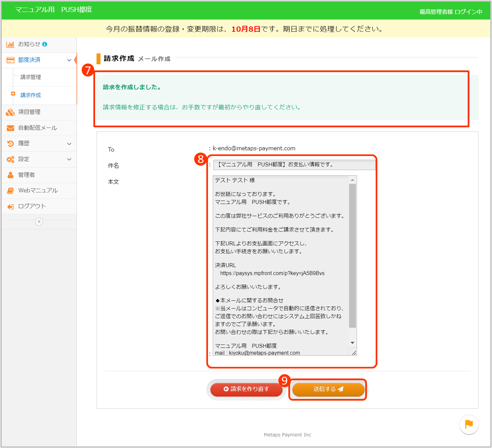Open the Webマニュアル sidebar entry
Image resolution: width=492 pixels, height=448 pixels.
(x=38, y=190)
